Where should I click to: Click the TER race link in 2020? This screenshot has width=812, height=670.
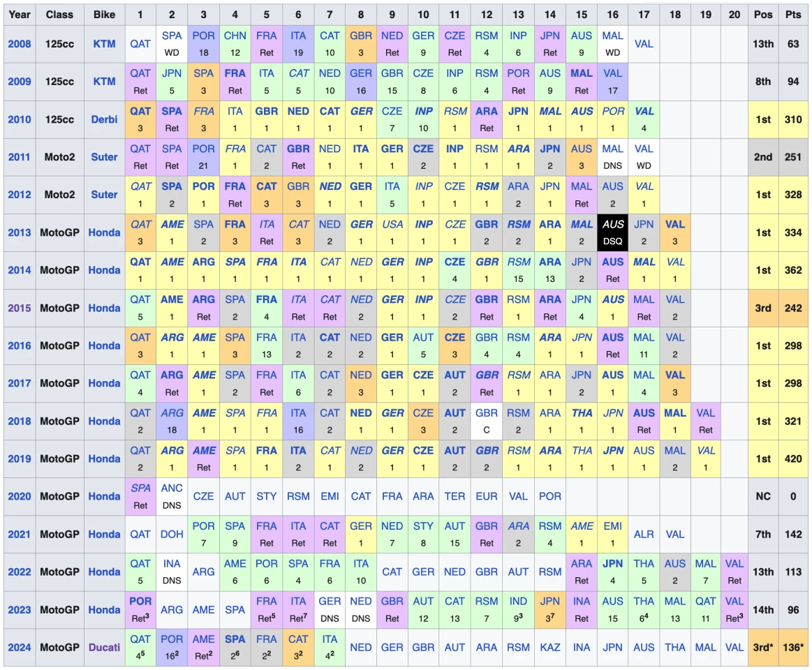(455, 496)
